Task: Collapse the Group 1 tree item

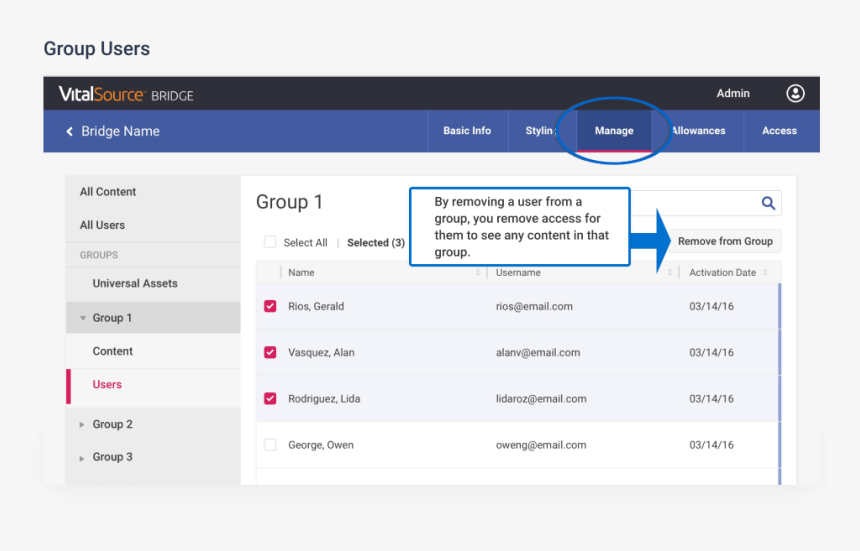Action: [83, 318]
